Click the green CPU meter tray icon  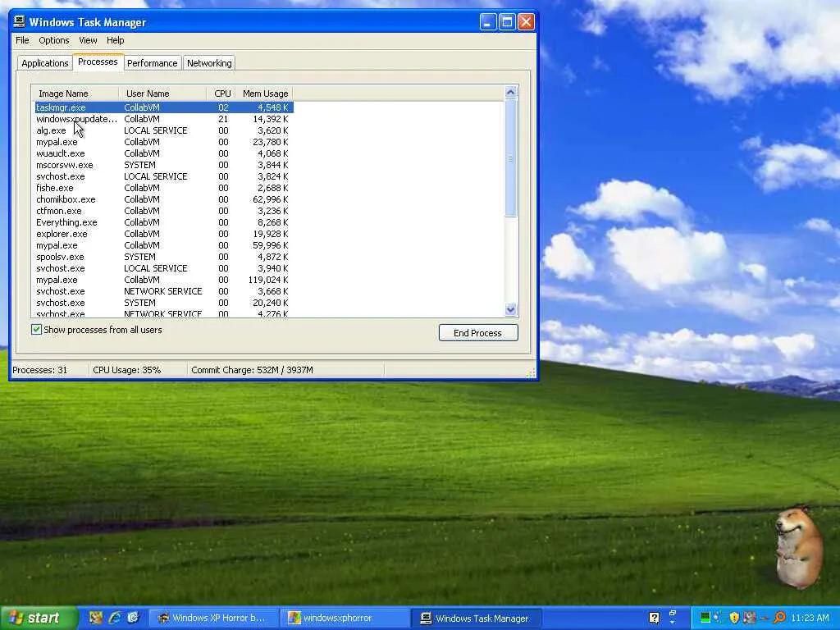coord(705,619)
